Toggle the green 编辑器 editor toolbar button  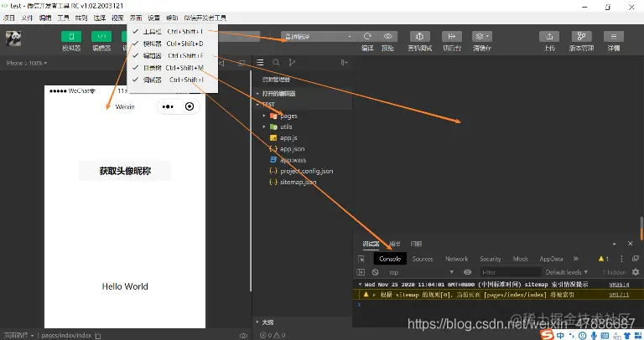click(101, 37)
